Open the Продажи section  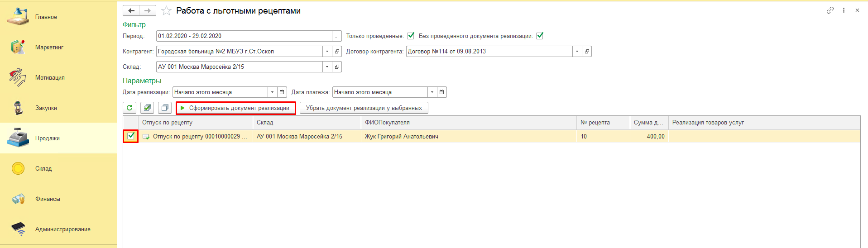click(47, 138)
